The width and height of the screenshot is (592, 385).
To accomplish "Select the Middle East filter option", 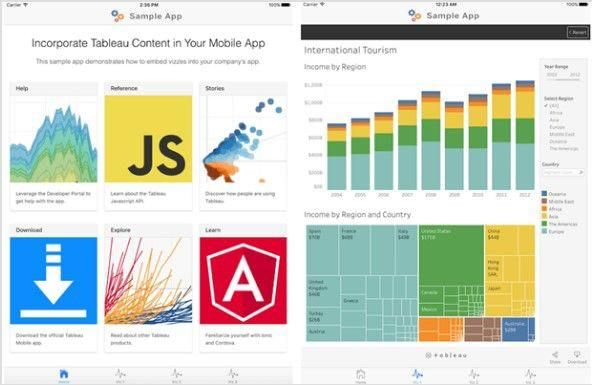I will pyautogui.click(x=562, y=134).
